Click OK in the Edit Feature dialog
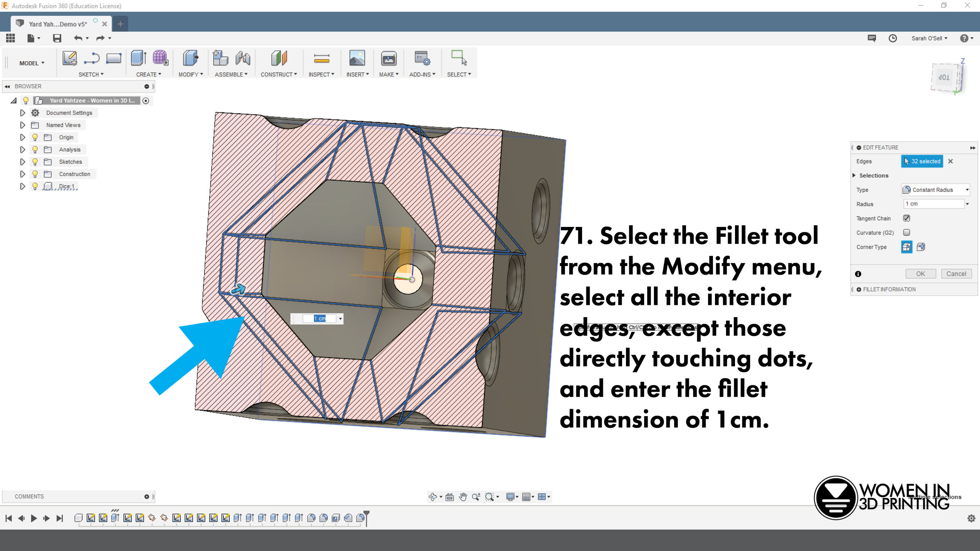The width and height of the screenshot is (980, 551). (x=920, y=274)
